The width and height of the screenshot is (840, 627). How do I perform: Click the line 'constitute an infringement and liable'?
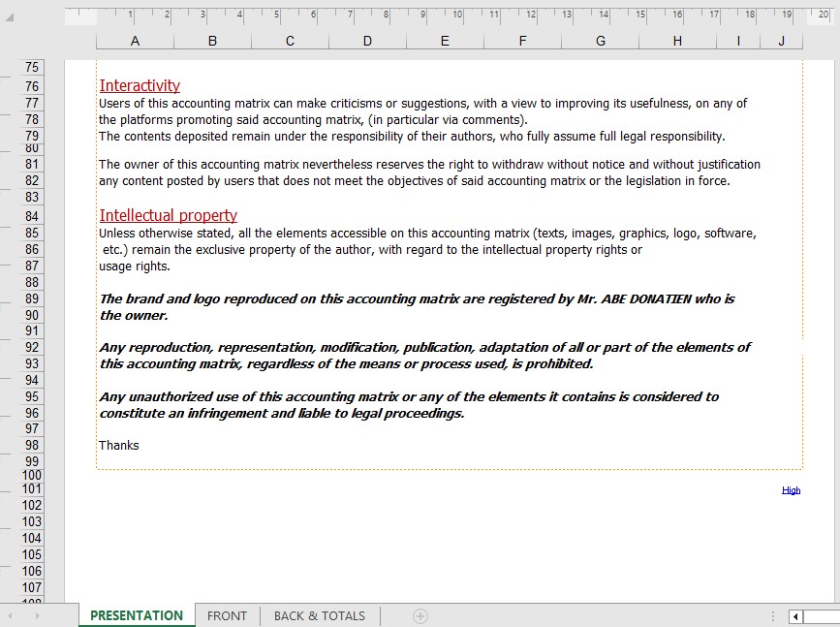pyautogui.click(x=282, y=414)
